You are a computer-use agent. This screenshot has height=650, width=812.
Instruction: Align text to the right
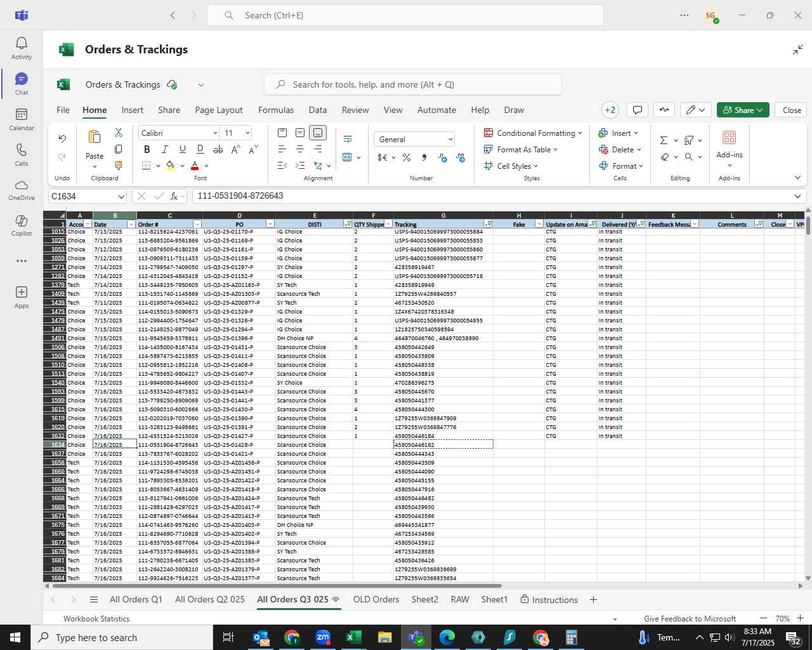[318, 149]
